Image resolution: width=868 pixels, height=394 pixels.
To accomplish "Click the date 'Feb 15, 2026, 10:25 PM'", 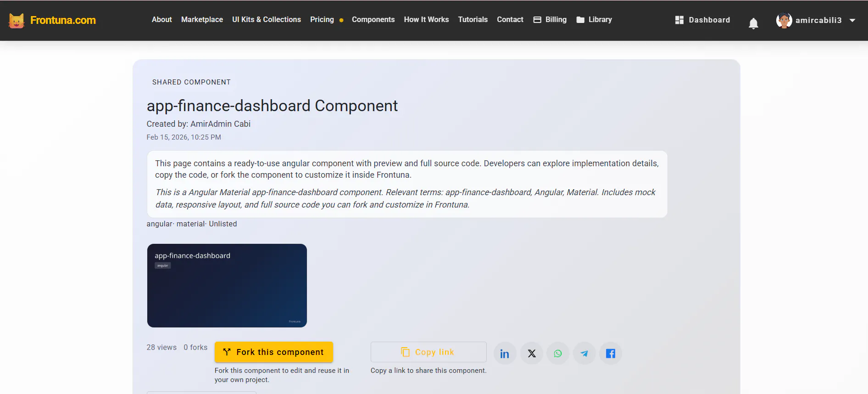I will point(184,137).
